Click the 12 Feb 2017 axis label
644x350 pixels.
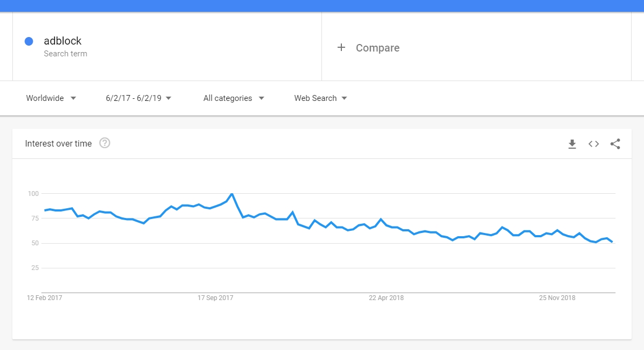[45, 298]
